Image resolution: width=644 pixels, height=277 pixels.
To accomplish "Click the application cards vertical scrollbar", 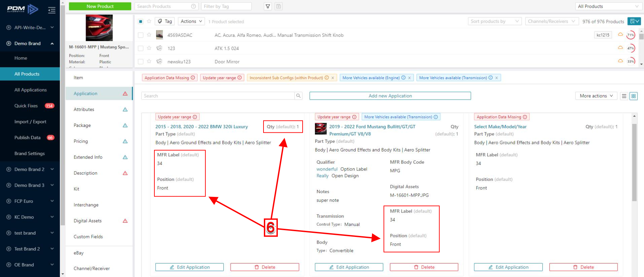I will (634, 163).
